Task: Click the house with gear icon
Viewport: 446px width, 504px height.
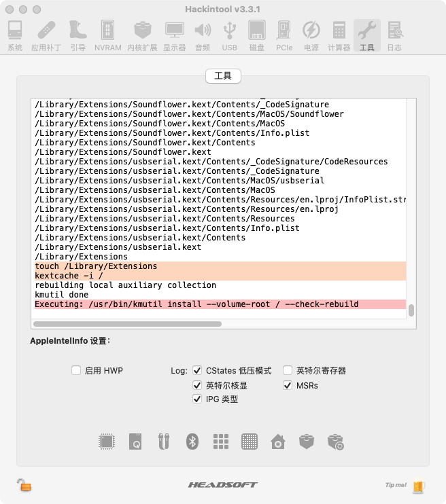Action: 278,442
